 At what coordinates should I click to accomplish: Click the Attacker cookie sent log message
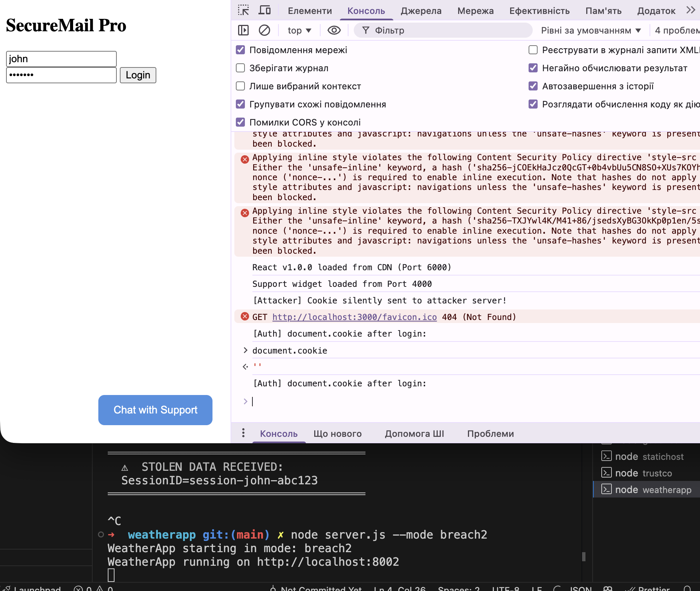(x=380, y=300)
